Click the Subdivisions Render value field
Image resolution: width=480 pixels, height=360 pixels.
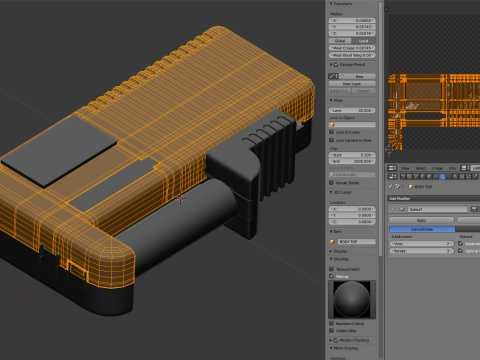pyautogui.click(x=422, y=251)
